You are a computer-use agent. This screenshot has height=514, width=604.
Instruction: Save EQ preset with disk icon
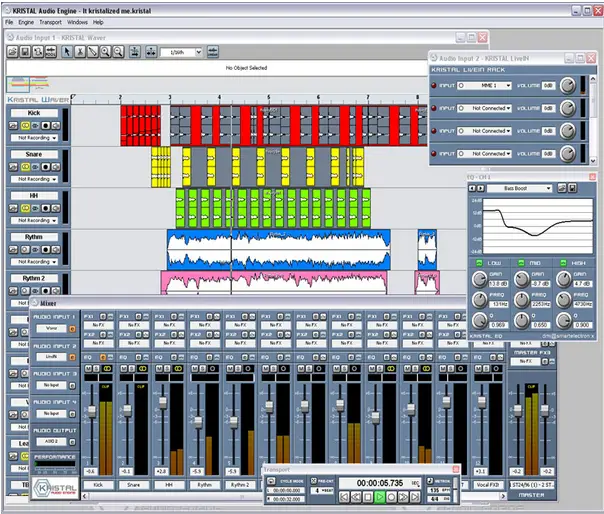pos(572,188)
